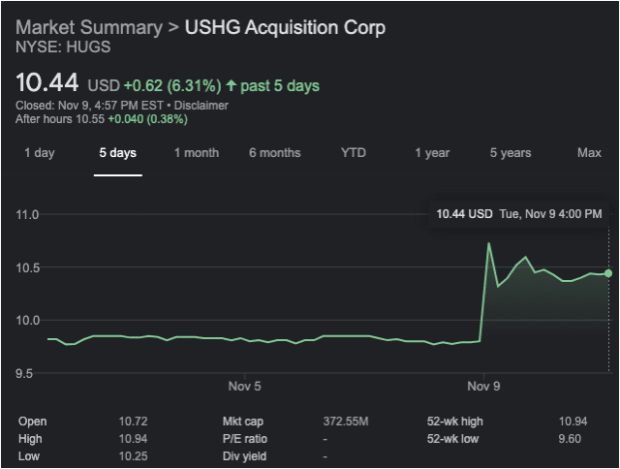Switch chart to Max range

(589, 153)
